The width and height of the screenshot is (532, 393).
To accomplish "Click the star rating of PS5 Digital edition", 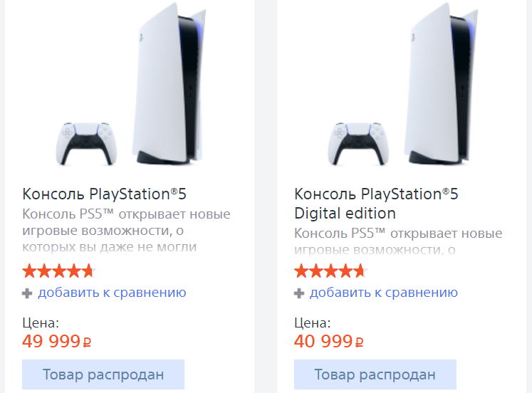I will [330, 271].
